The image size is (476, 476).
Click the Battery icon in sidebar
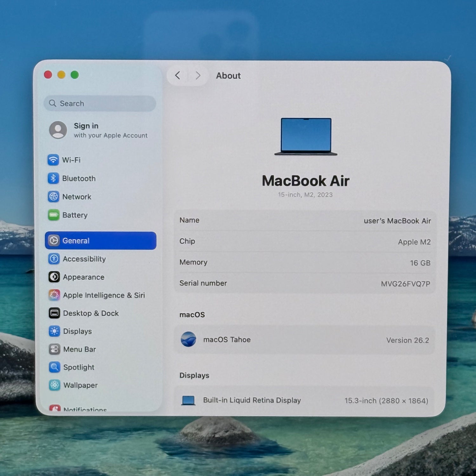click(54, 215)
